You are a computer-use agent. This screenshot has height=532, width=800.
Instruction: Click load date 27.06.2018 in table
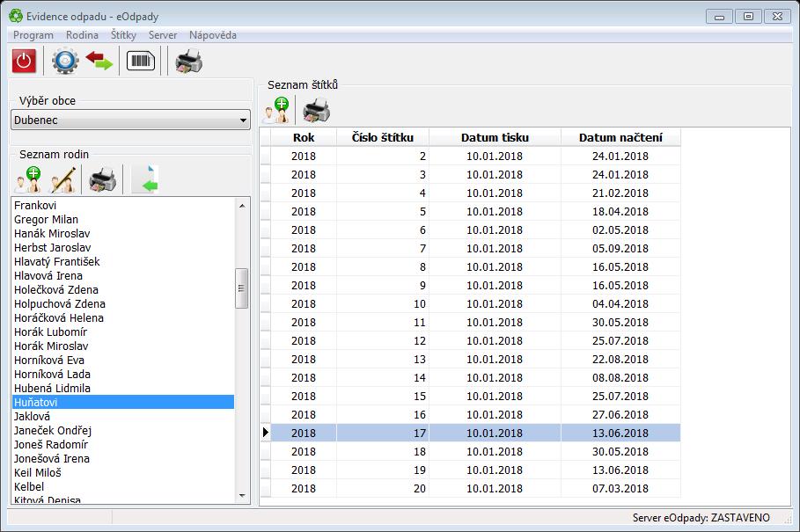coord(621,415)
